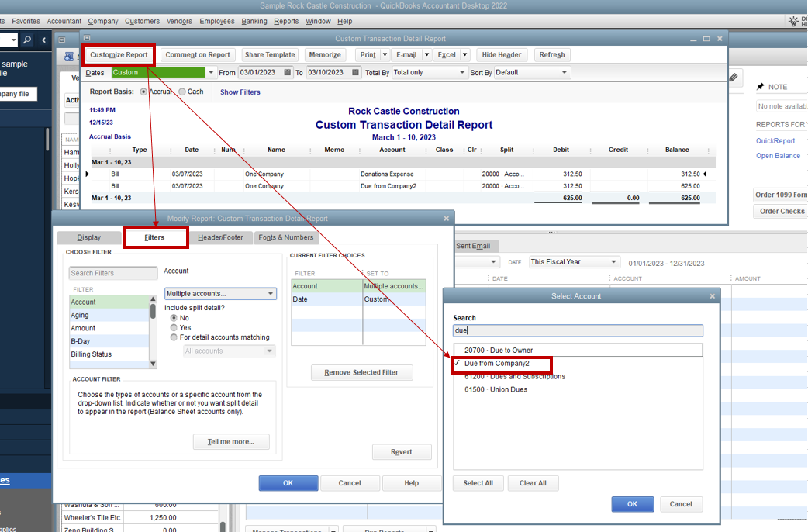Open the From date calendar picker
This screenshot has width=808, height=532.
[x=287, y=73]
